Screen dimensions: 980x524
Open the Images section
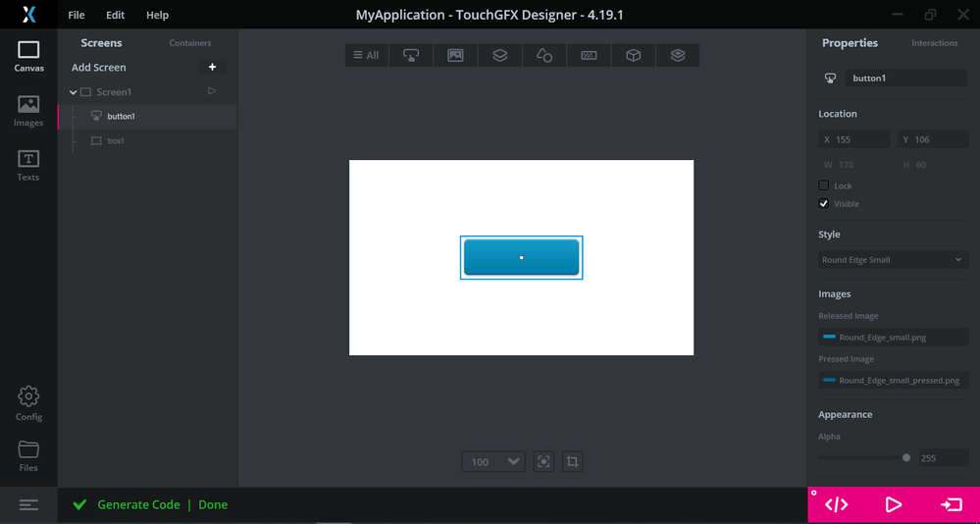[28, 111]
